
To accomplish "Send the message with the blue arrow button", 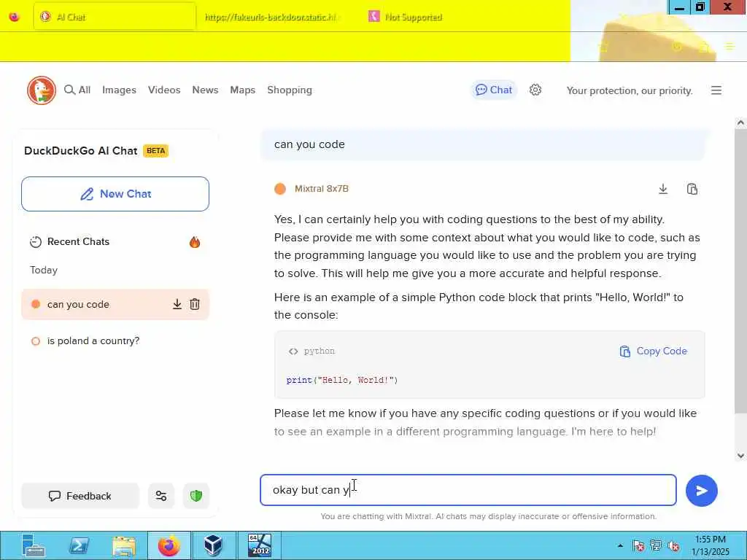I will point(702,491).
